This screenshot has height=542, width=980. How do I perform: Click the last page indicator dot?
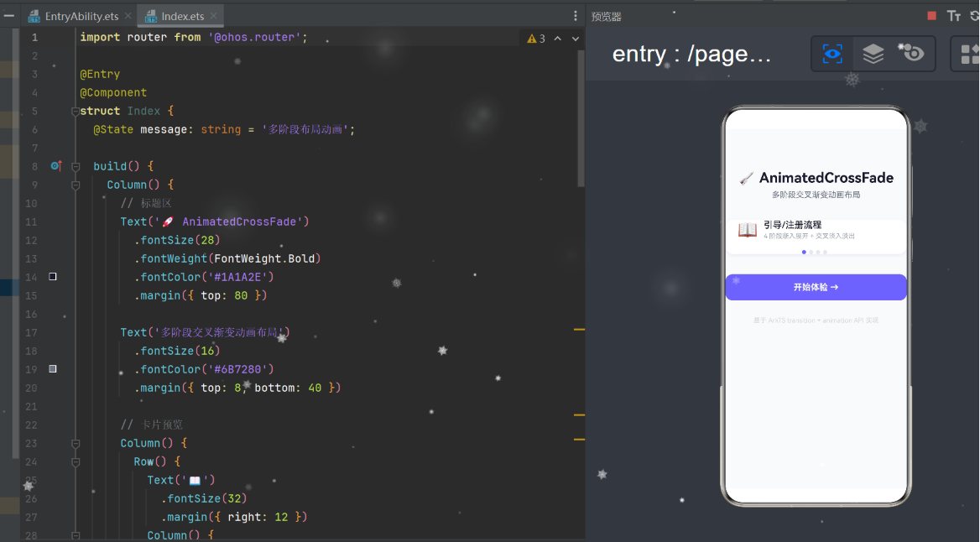tap(825, 252)
